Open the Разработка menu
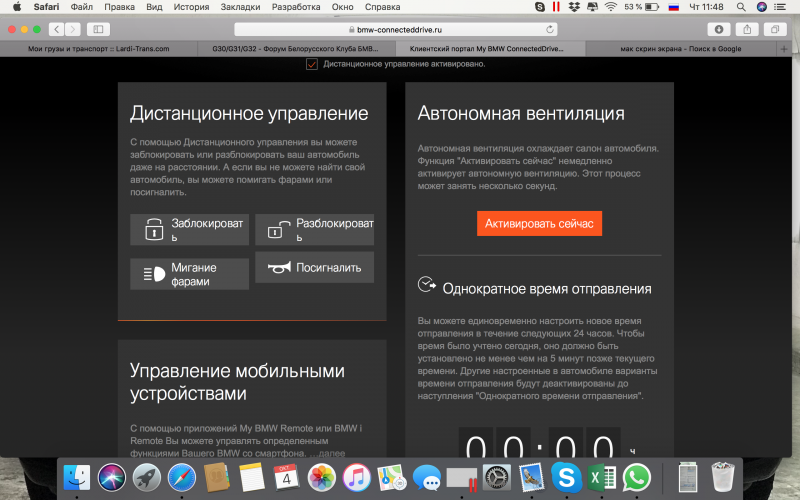 tap(296, 7)
